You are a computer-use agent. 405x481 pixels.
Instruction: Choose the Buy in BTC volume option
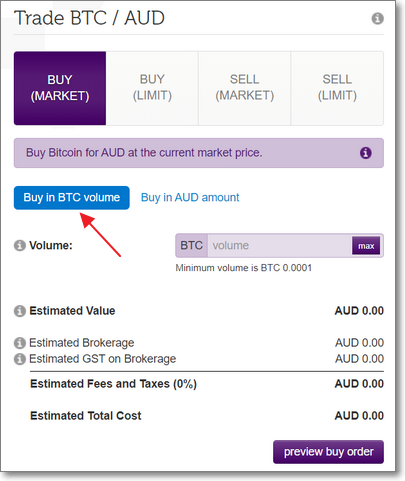coord(72,198)
